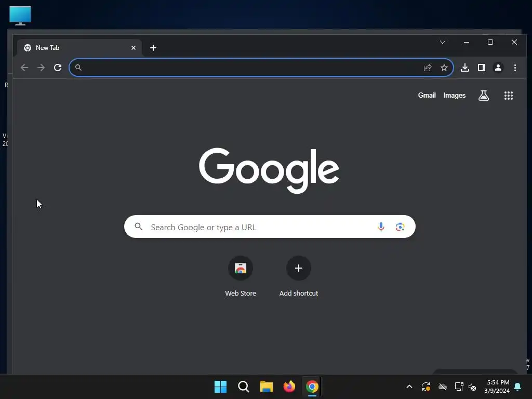
Task: Start voice search with microphone
Action: click(381, 227)
